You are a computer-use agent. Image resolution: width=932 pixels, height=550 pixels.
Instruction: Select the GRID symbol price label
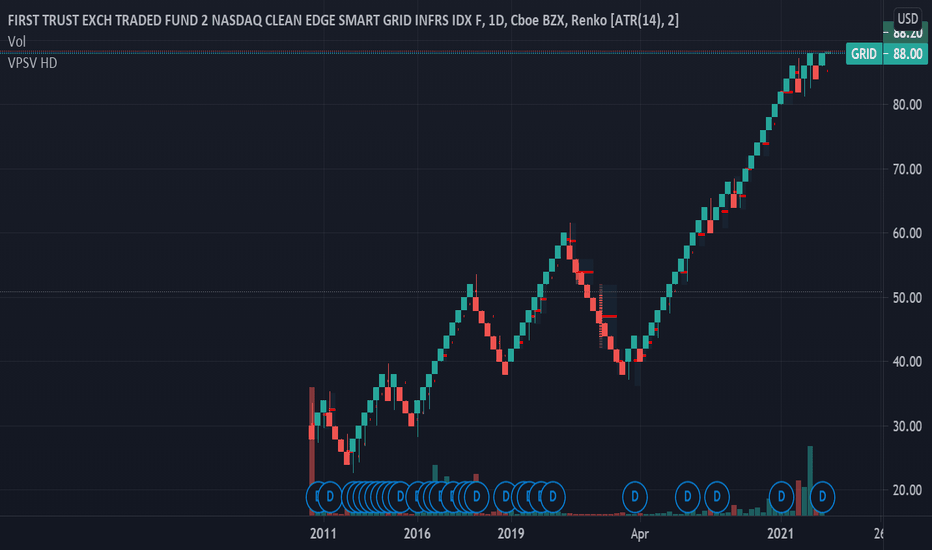[x=864, y=54]
